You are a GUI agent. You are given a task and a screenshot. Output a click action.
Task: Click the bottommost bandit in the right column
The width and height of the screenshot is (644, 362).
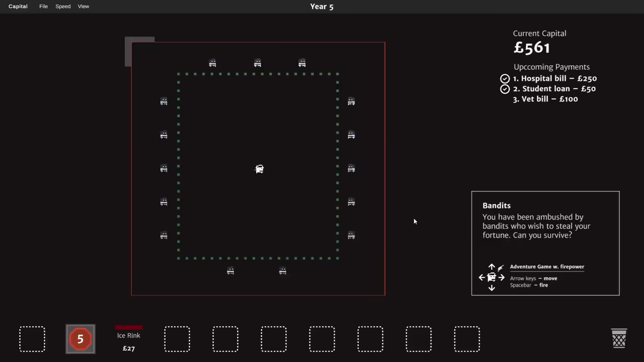click(351, 235)
